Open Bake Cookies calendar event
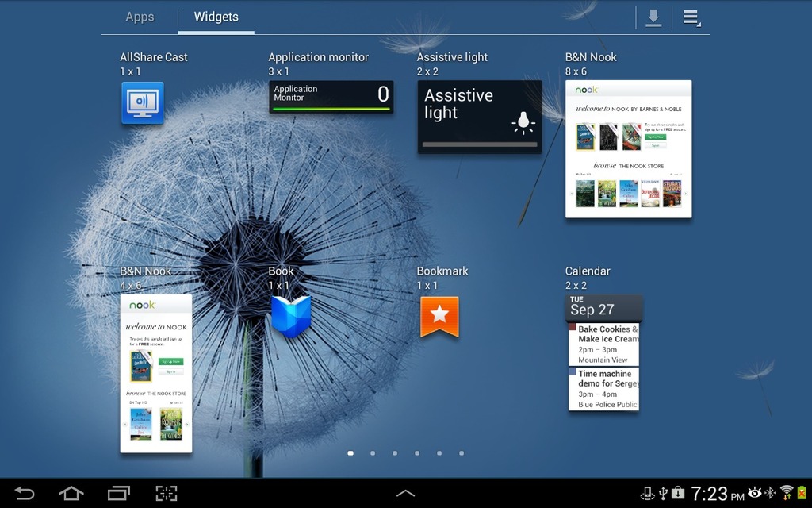The image size is (812, 508). [x=603, y=344]
